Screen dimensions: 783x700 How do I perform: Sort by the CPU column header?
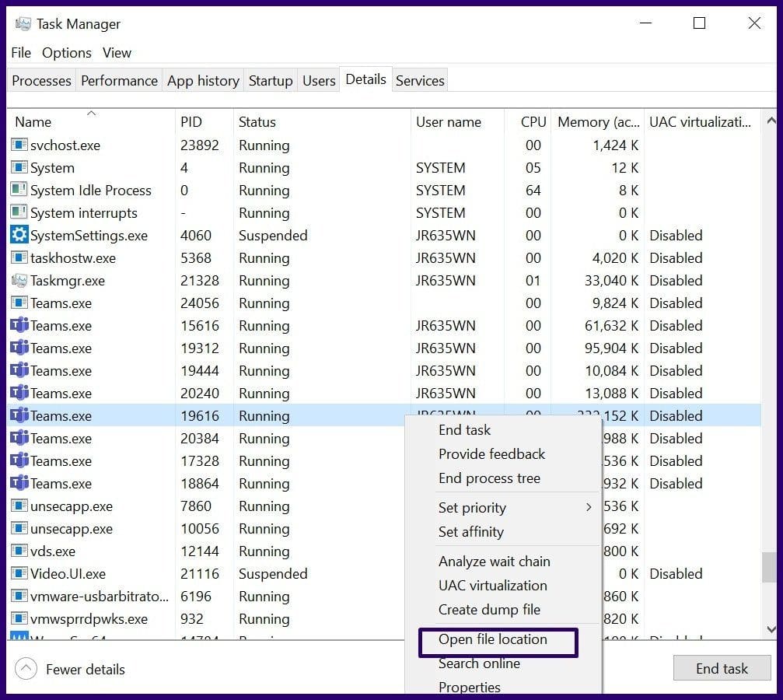pos(527,121)
